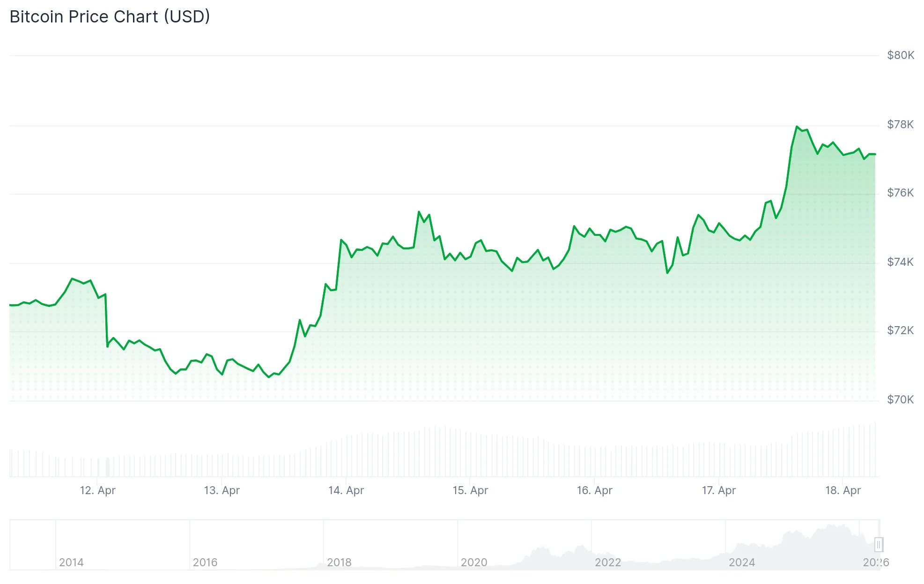The width and height of the screenshot is (924, 584).
Task: Click the $78K price axis label
Action: 900,124
